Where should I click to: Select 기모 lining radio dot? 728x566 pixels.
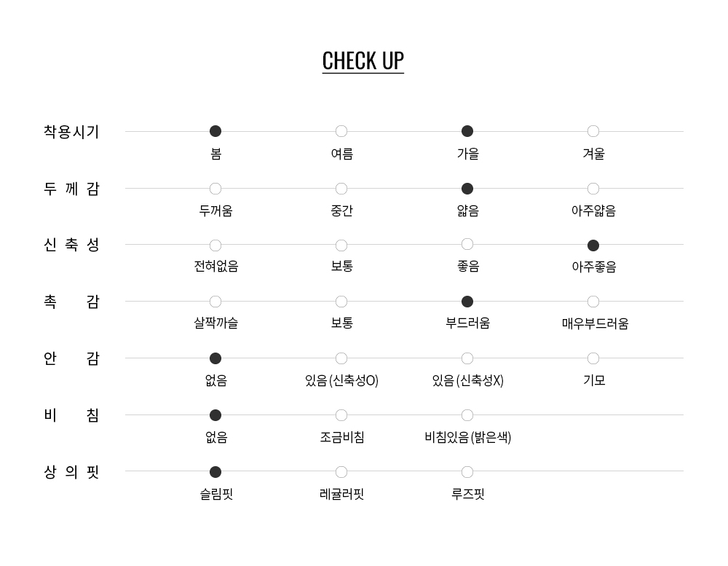[593, 358]
